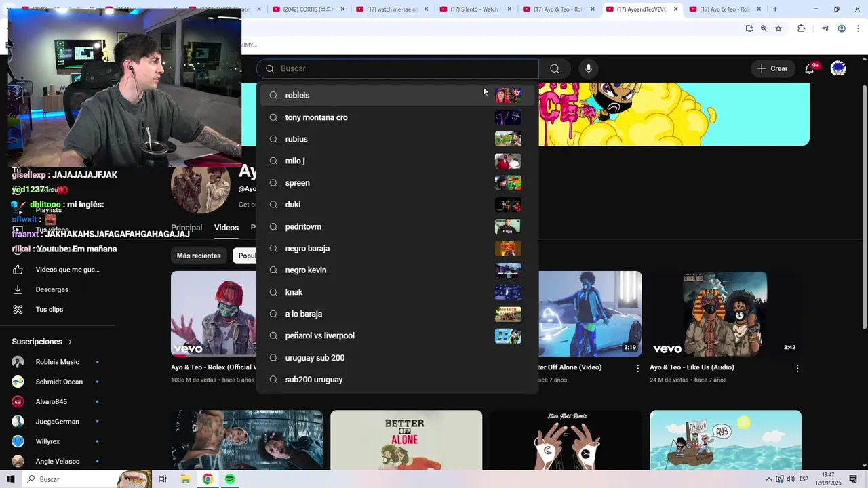The image size is (868, 488).
Task: Open the Chrome media controls icon
Action: pos(825,28)
